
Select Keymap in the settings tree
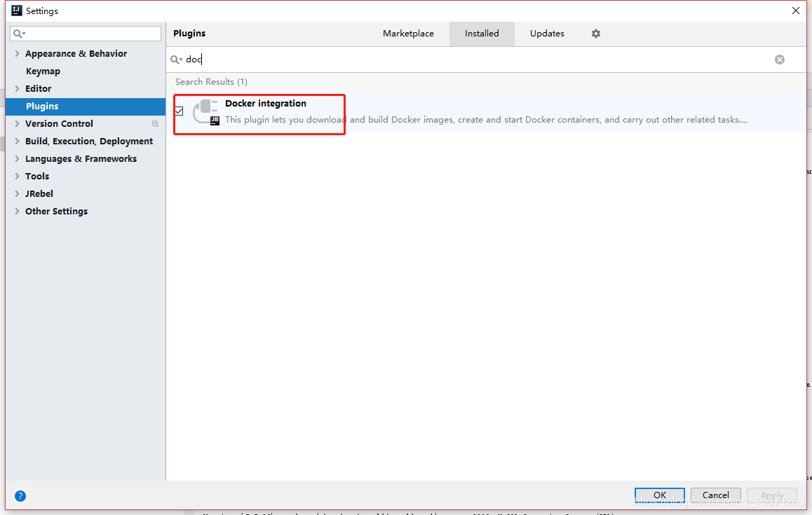pos(43,71)
